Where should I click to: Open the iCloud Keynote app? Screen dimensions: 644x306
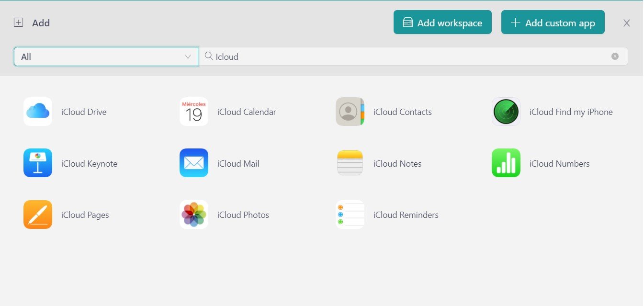tap(37, 163)
